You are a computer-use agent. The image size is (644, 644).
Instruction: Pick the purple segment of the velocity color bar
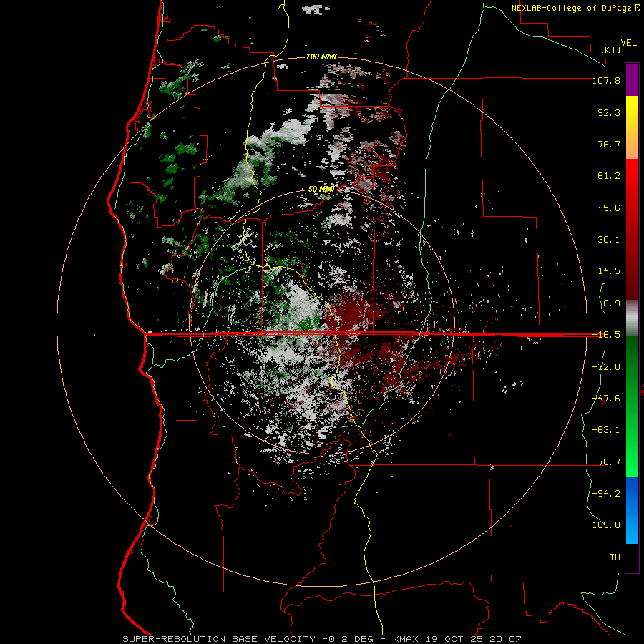(x=632, y=79)
